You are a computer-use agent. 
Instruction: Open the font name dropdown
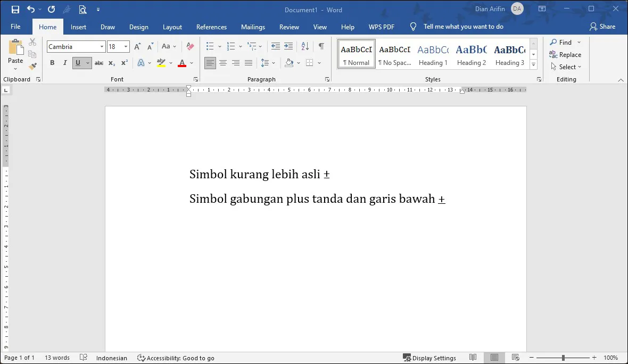tap(102, 46)
